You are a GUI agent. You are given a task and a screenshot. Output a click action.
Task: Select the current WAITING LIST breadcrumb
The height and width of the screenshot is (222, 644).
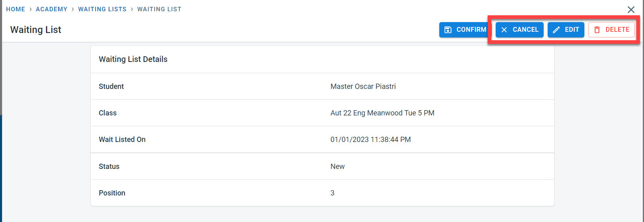pyautogui.click(x=159, y=9)
